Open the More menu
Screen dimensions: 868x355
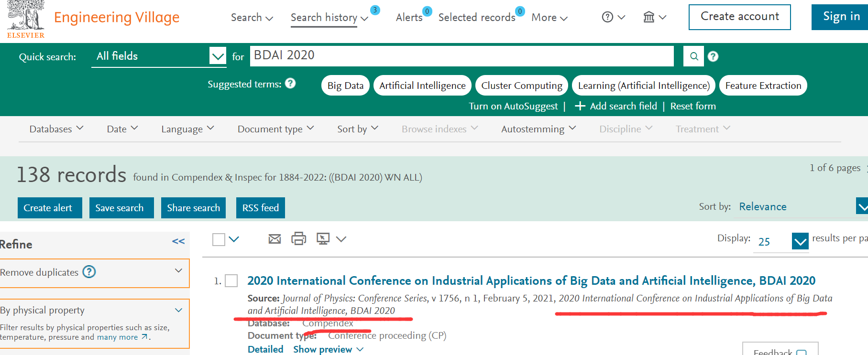pos(549,18)
